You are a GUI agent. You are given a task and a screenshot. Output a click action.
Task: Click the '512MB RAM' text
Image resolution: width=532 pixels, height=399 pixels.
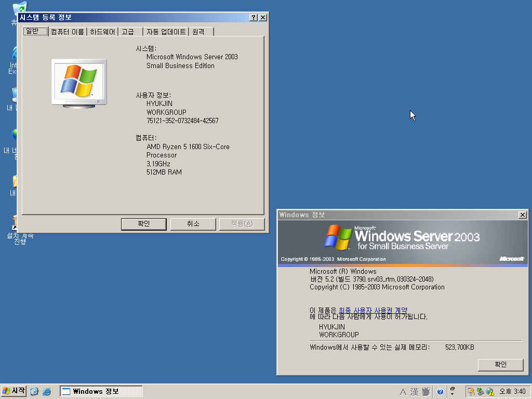coord(164,172)
